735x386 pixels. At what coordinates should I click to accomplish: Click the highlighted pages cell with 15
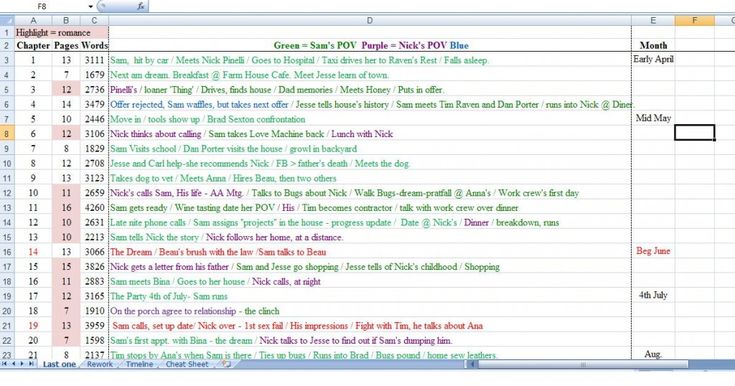(66, 267)
